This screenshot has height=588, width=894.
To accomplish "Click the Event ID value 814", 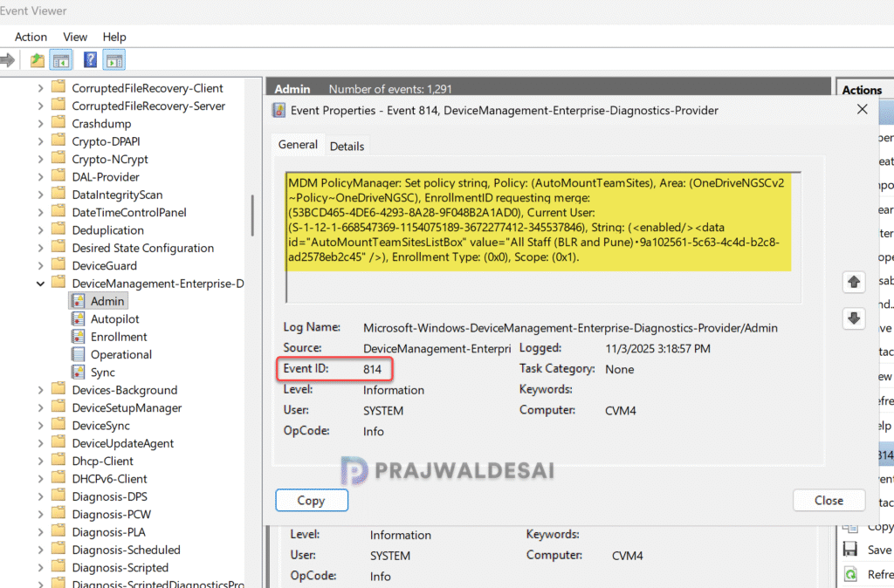I will pyautogui.click(x=372, y=369).
